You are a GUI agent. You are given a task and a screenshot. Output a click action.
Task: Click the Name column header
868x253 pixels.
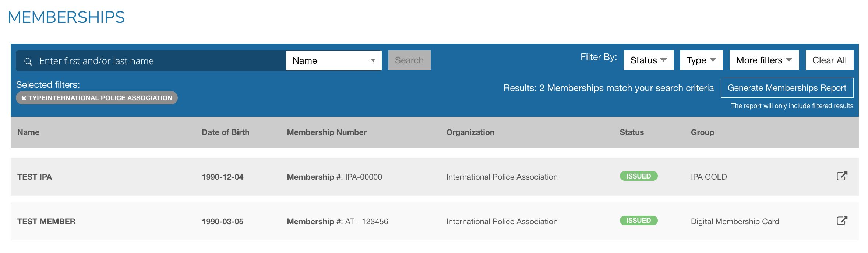click(x=28, y=132)
